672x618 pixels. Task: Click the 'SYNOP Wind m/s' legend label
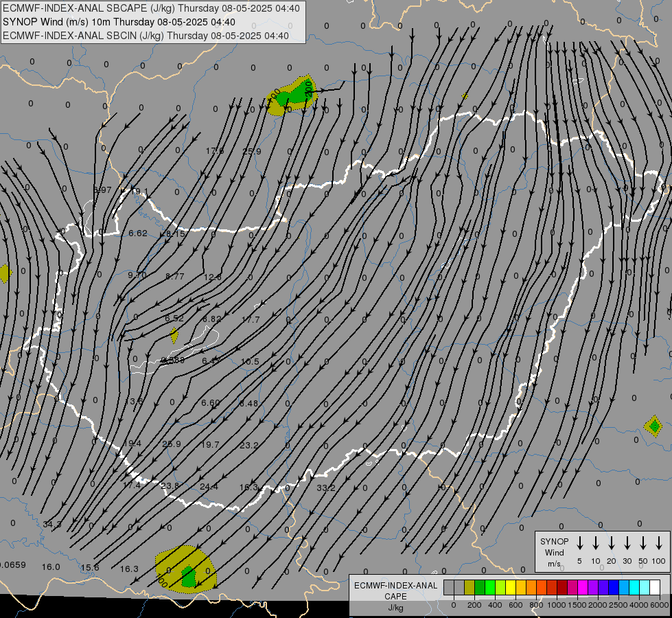[x=554, y=552]
